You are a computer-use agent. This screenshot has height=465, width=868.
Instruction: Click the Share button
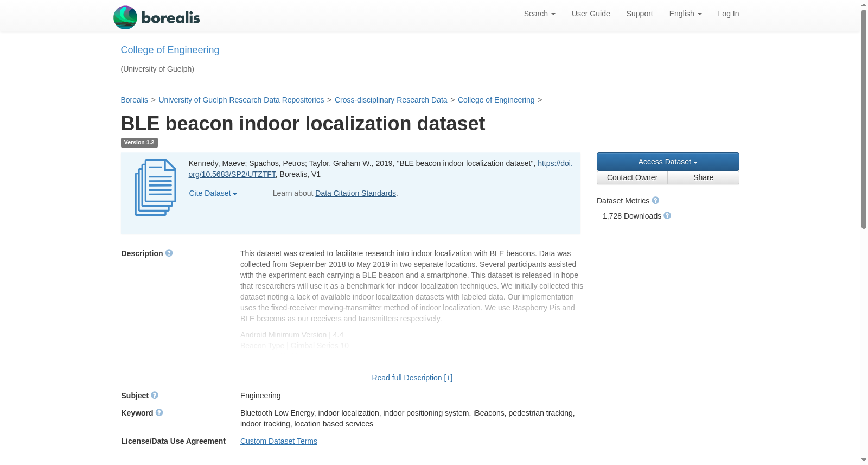pos(703,177)
